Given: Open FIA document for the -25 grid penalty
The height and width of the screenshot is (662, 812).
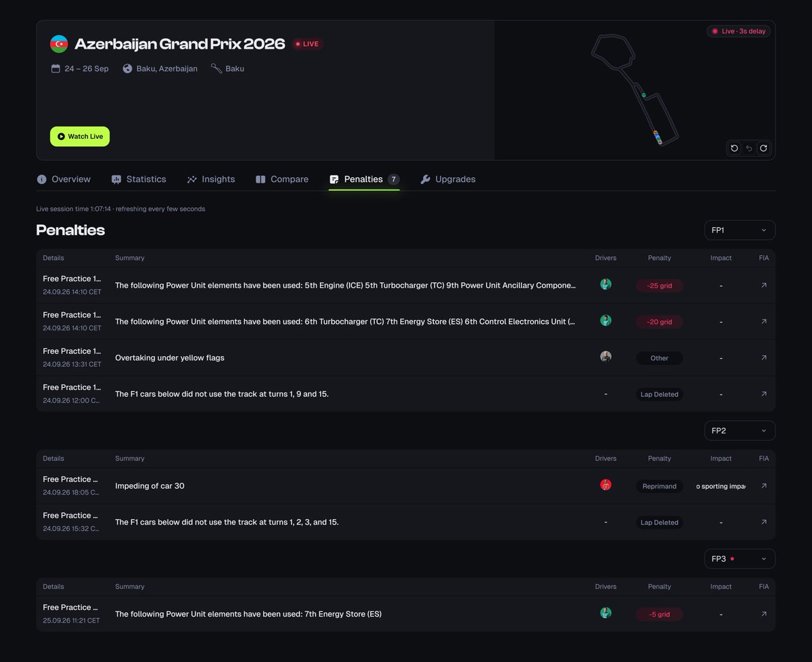Looking at the screenshot, I should [764, 286].
